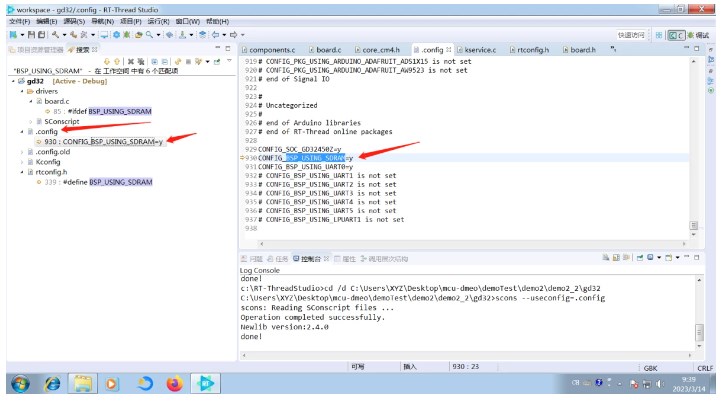The width and height of the screenshot is (726, 401).
Task: Switch to the Debug perspective
Action: point(699,35)
